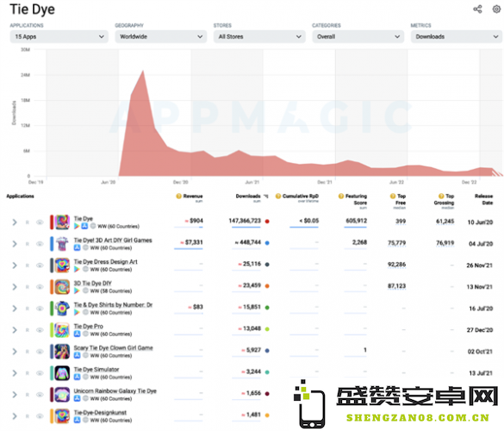Screen dimensions: 504x431
Task: Toggle visibility eye for Tie Dye Dress Design Art
Action: tap(40, 265)
